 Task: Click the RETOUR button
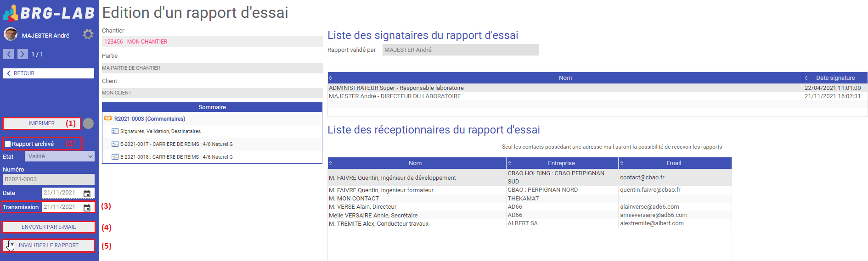tap(49, 73)
